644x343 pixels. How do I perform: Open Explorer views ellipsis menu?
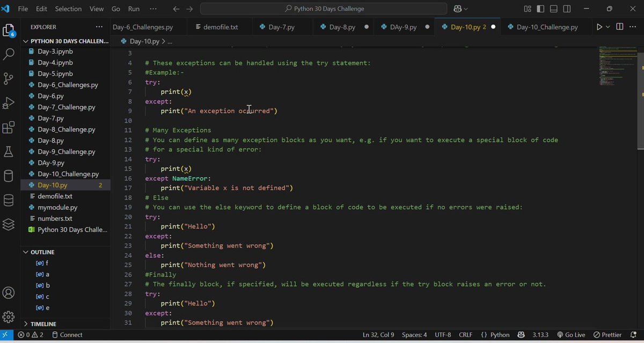coord(99,27)
